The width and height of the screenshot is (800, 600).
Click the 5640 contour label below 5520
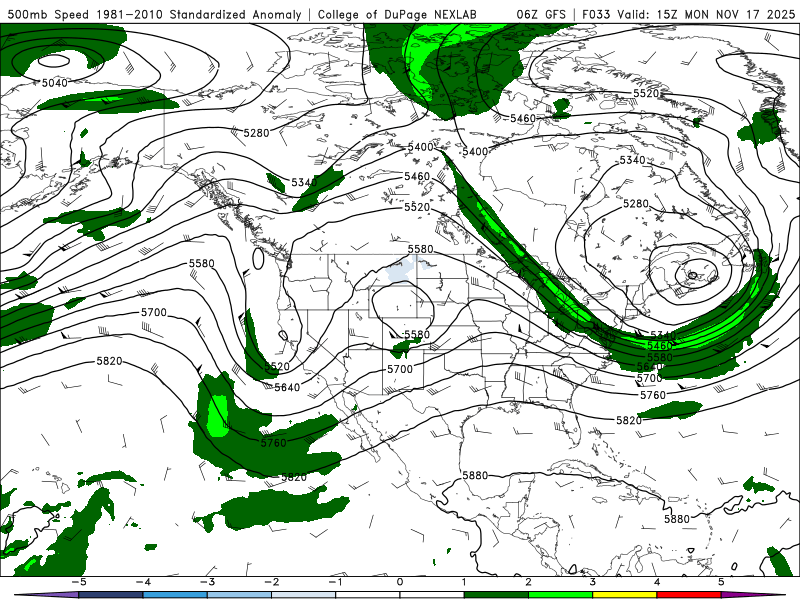tap(287, 387)
